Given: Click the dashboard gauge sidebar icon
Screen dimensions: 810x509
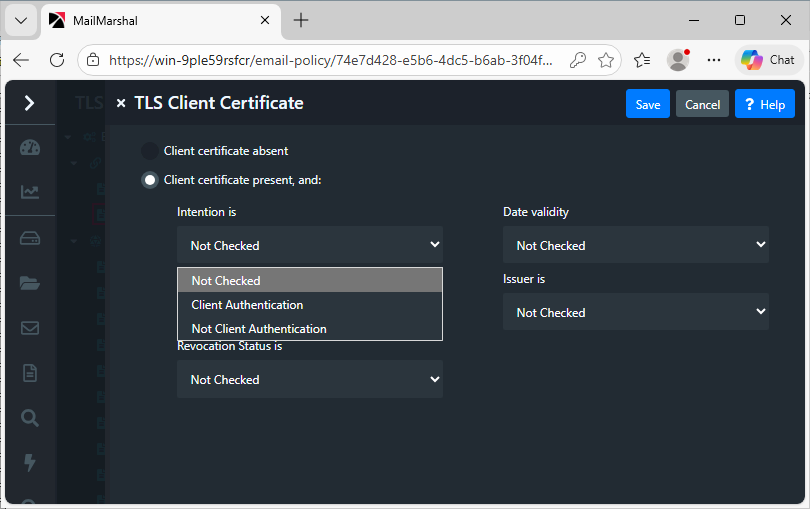Looking at the screenshot, I should pos(30,148).
